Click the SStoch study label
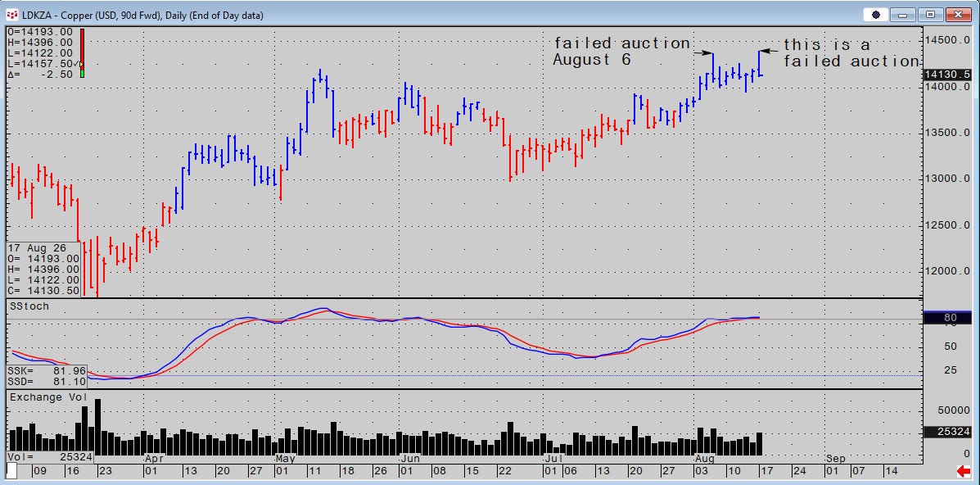The width and height of the screenshot is (980, 485). [x=30, y=306]
